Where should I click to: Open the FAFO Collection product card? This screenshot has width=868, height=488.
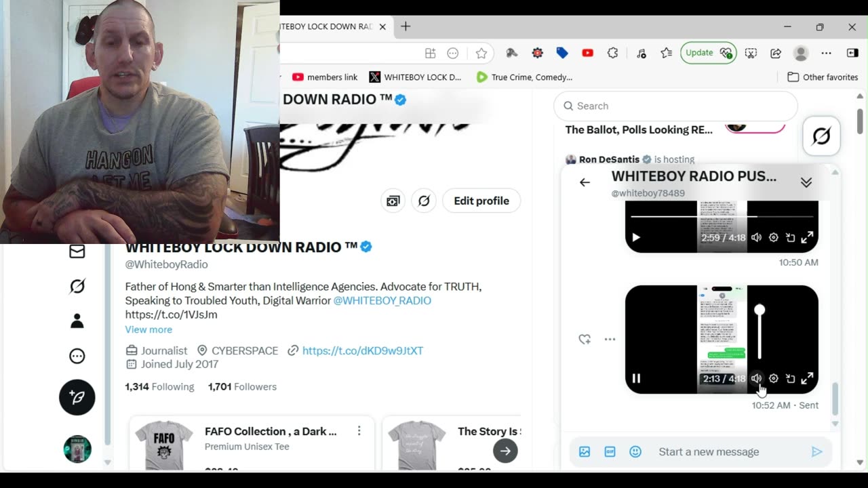click(x=252, y=444)
